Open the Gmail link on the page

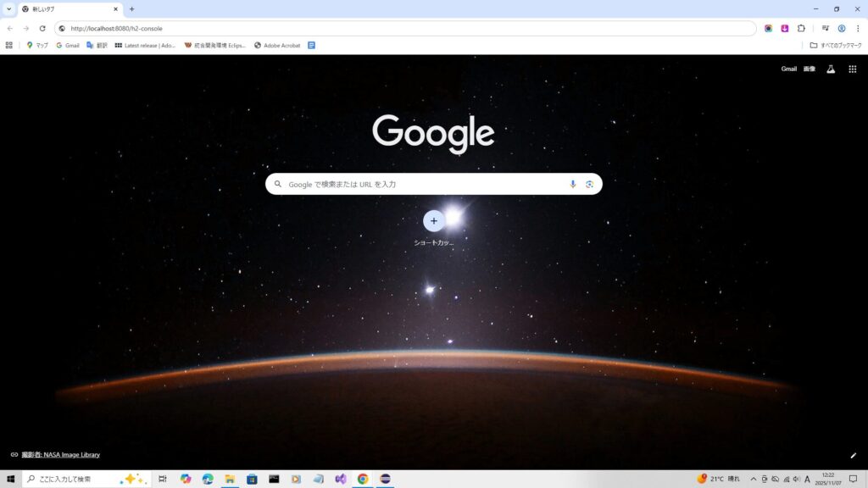(x=788, y=69)
